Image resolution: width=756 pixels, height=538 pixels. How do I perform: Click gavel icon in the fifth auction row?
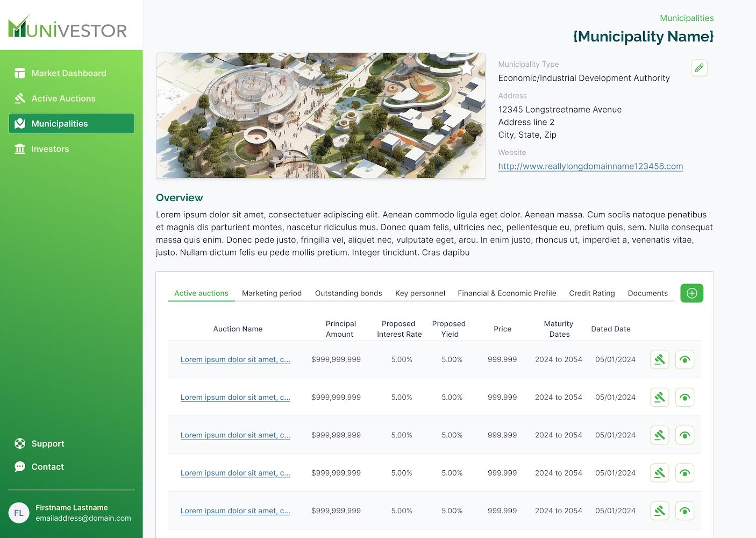click(659, 511)
